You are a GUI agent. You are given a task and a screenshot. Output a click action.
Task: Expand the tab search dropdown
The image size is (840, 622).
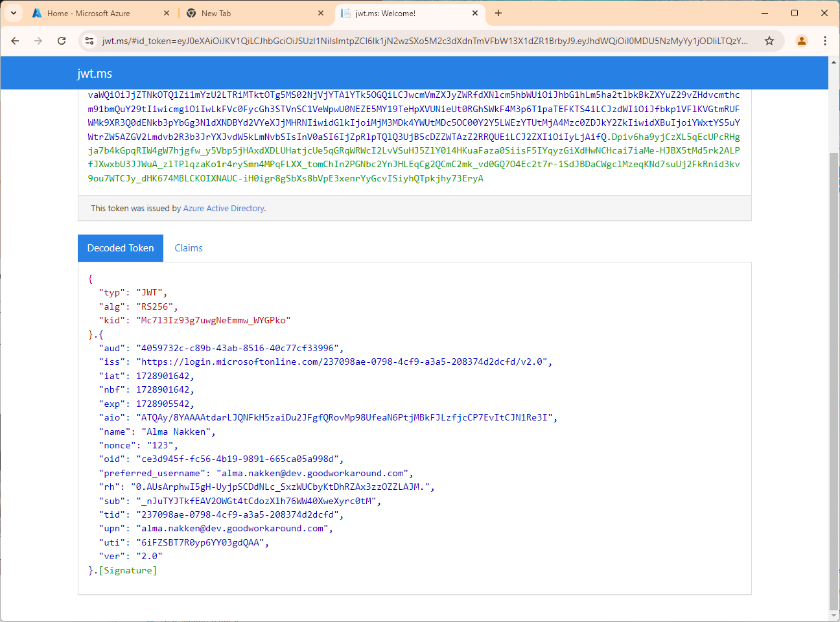[x=13, y=13]
